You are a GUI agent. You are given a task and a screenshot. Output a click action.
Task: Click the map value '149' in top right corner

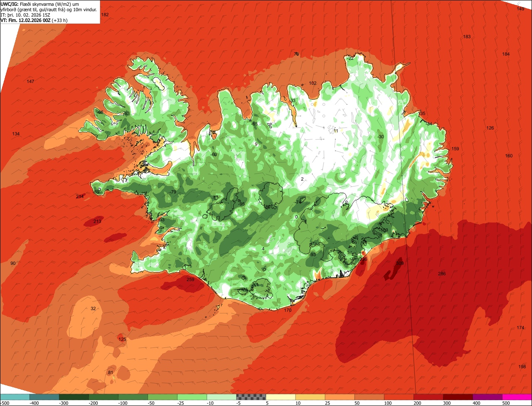pos(520,9)
